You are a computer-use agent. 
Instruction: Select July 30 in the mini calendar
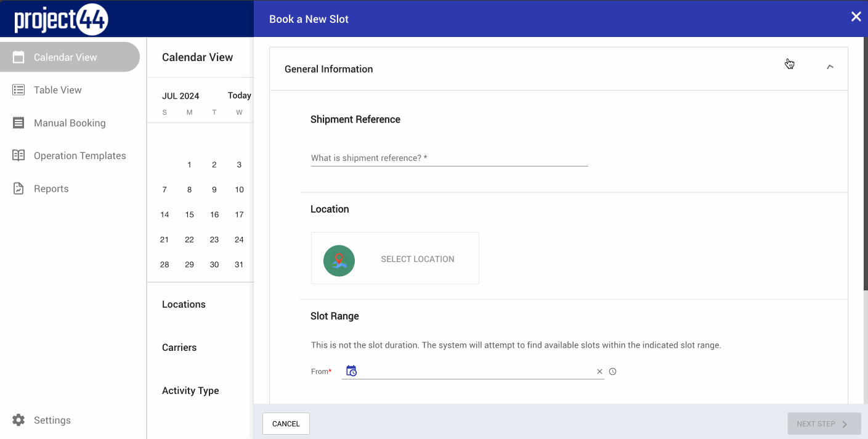tap(214, 265)
